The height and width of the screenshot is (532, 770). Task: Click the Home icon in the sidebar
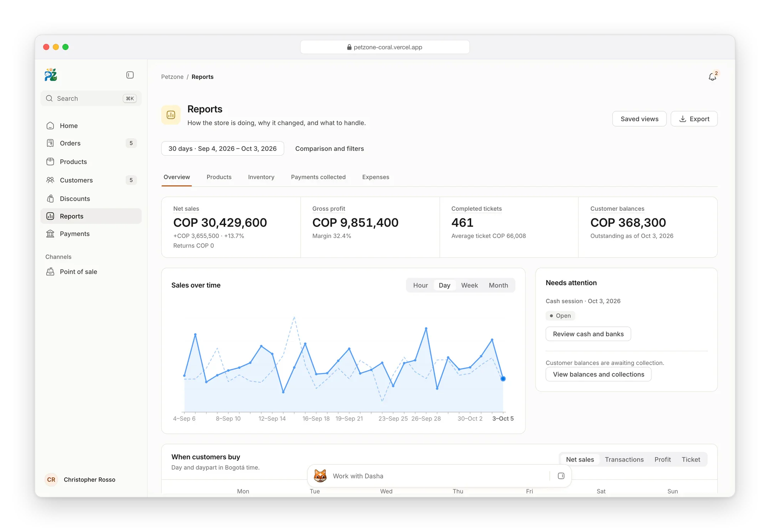[x=50, y=125]
